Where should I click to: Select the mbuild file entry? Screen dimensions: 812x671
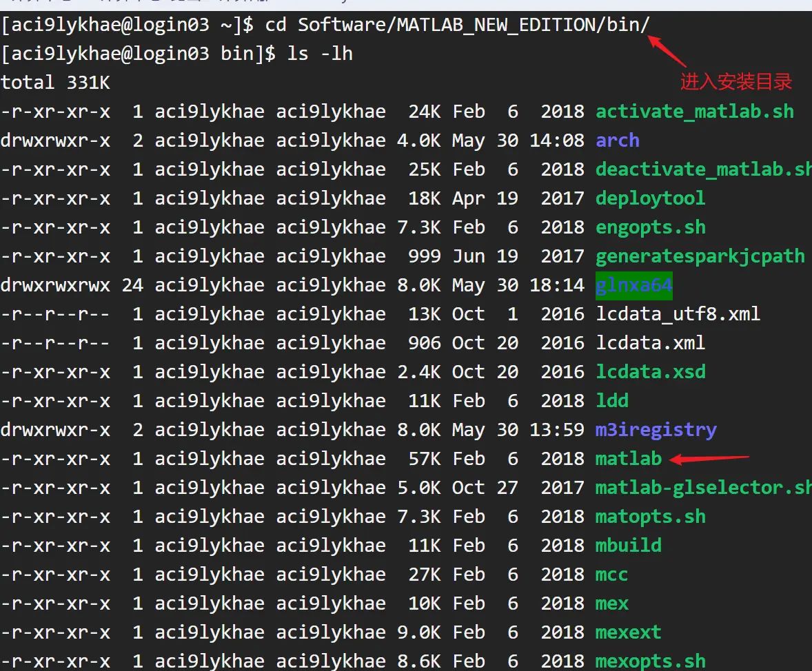pos(628,546)
